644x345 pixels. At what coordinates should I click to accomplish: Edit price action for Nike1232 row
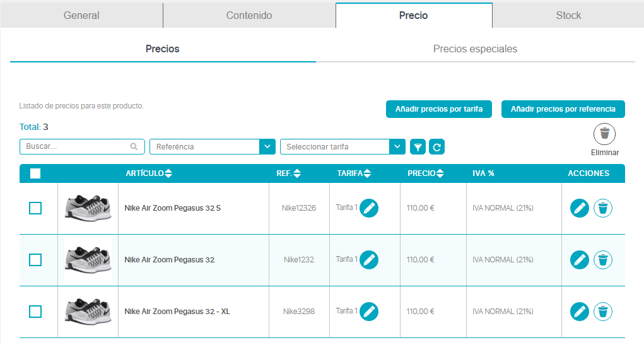[580, 260]
